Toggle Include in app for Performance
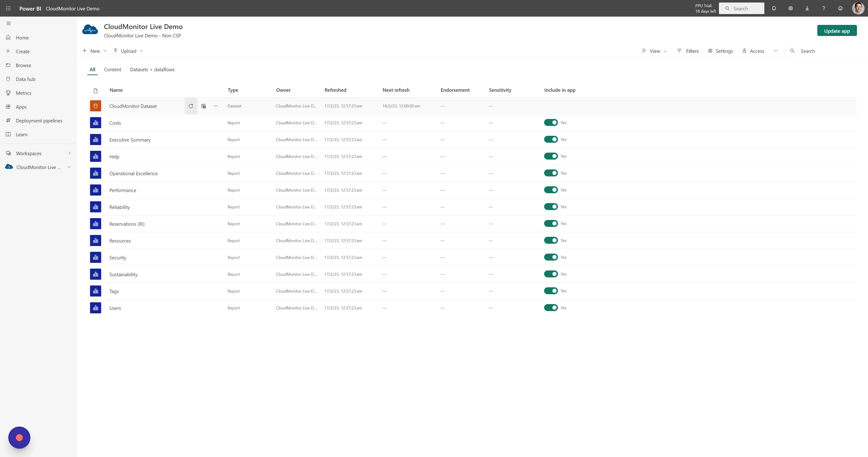This screenshot has width=868, height=457. pos(551,190)
